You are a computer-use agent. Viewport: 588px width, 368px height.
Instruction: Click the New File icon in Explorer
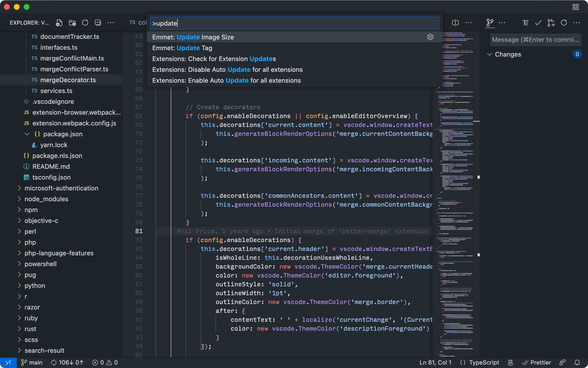point(59,23)
